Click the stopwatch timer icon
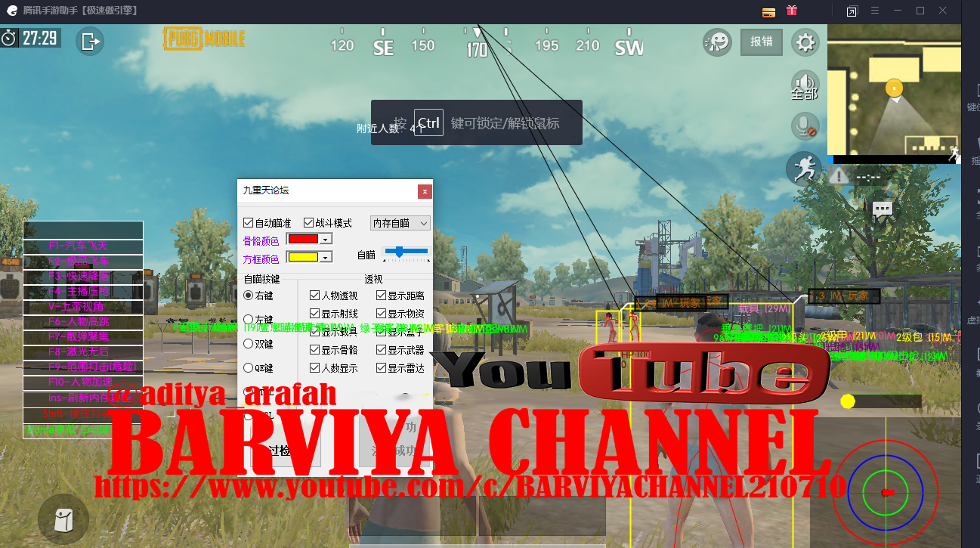 tap(9, 37)
